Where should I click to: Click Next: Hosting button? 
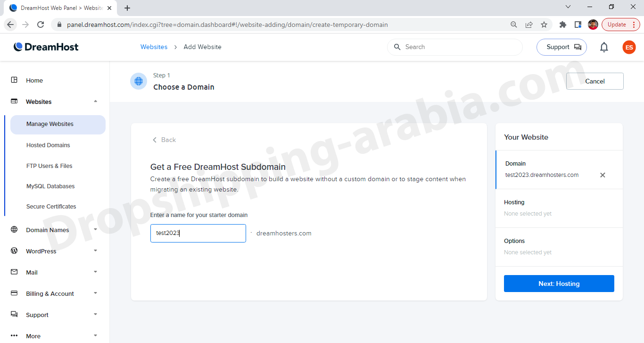(559, 284)
